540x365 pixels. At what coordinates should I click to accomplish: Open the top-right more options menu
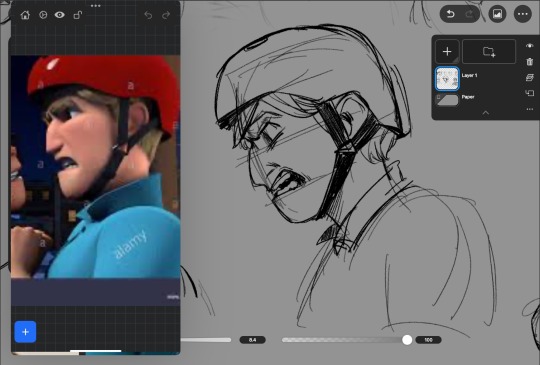click(x=523, y=14)
